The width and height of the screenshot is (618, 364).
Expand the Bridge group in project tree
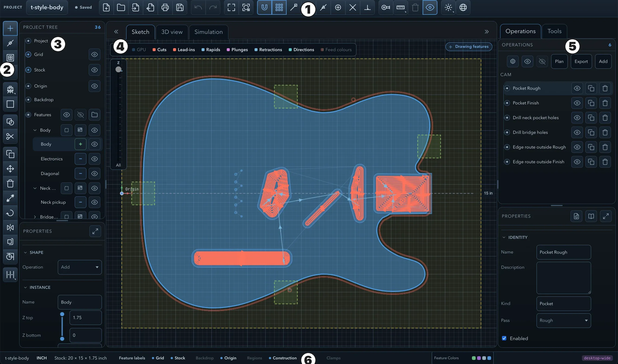(x=35, y=217)
